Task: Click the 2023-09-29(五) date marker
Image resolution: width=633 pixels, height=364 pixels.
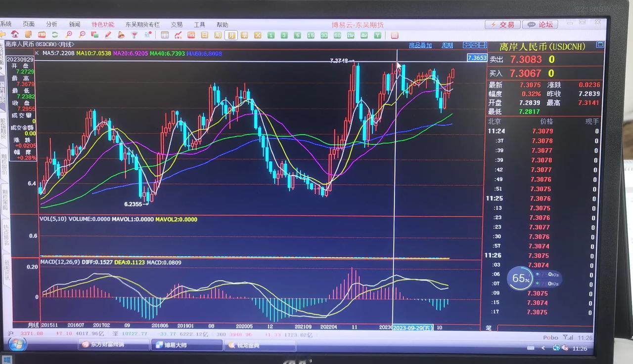Action: coord(413,327)
